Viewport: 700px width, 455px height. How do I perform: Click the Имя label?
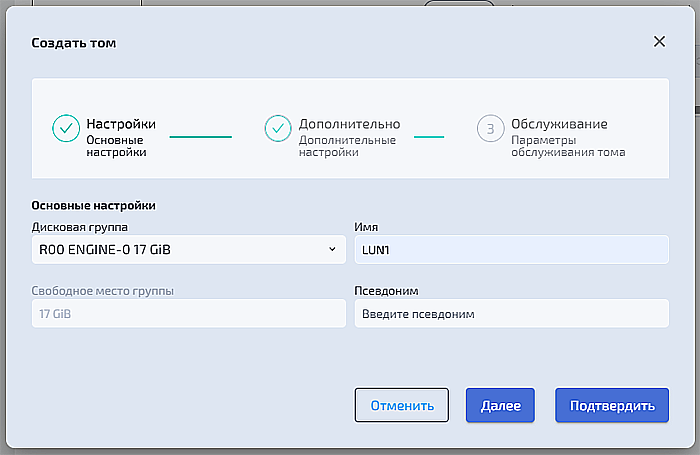pyautogui.click(x=366, y=227)
